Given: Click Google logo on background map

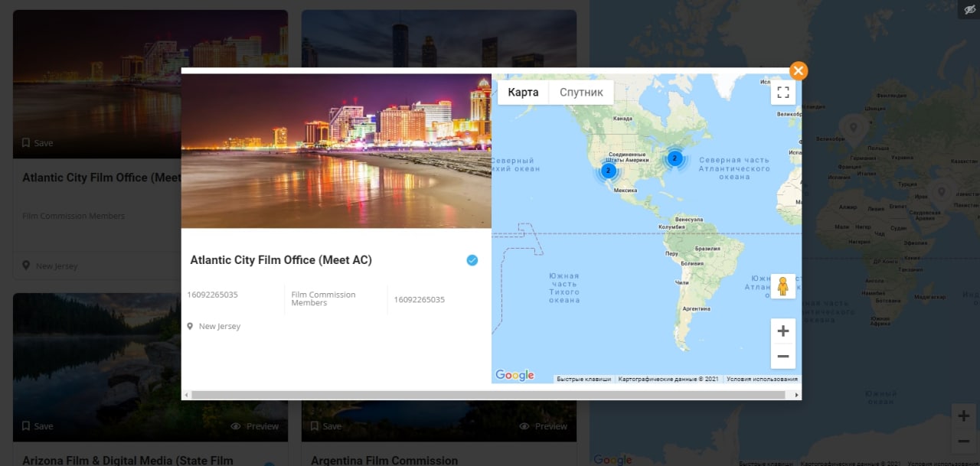Looking at the screenshot, I should [x=612, y=459].
